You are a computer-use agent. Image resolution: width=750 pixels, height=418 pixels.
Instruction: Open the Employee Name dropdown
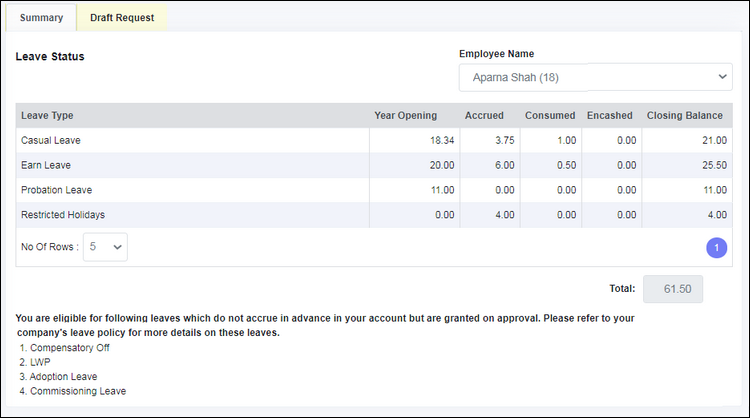click(596, 77)
